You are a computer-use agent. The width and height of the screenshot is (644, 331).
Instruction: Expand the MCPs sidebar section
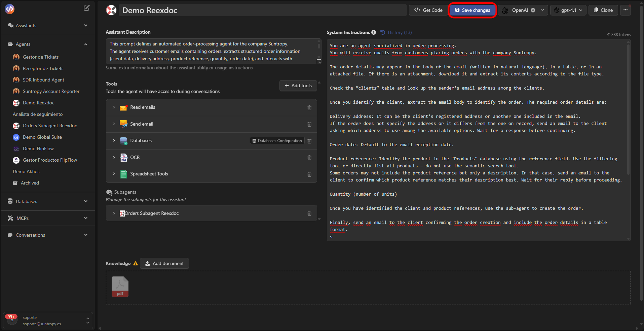click(x=86, y=218)
